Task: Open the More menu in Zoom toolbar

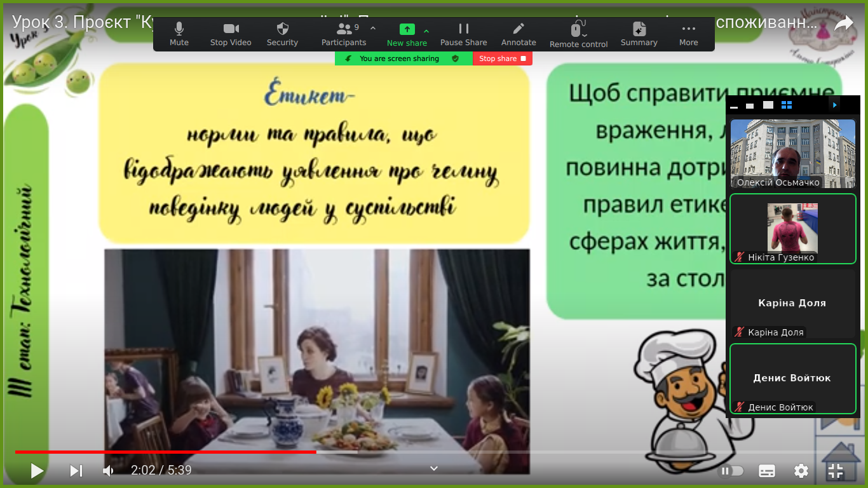Action: [688, 29]
